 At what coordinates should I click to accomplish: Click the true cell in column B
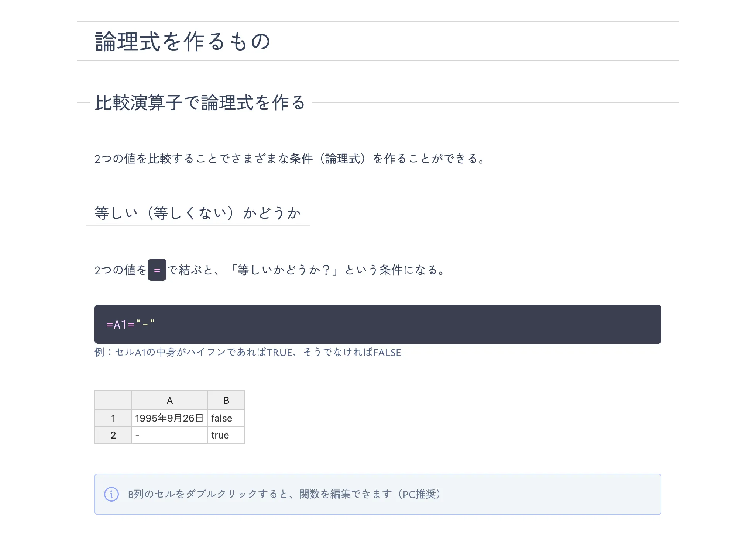click(226, 435)
